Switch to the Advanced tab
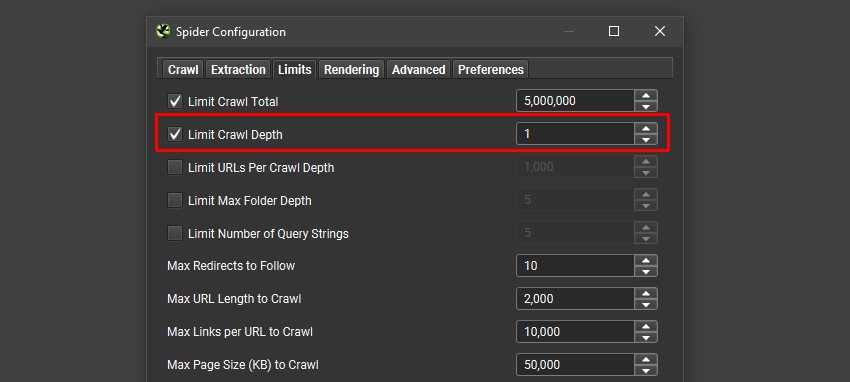 click(x=418, y=70)
